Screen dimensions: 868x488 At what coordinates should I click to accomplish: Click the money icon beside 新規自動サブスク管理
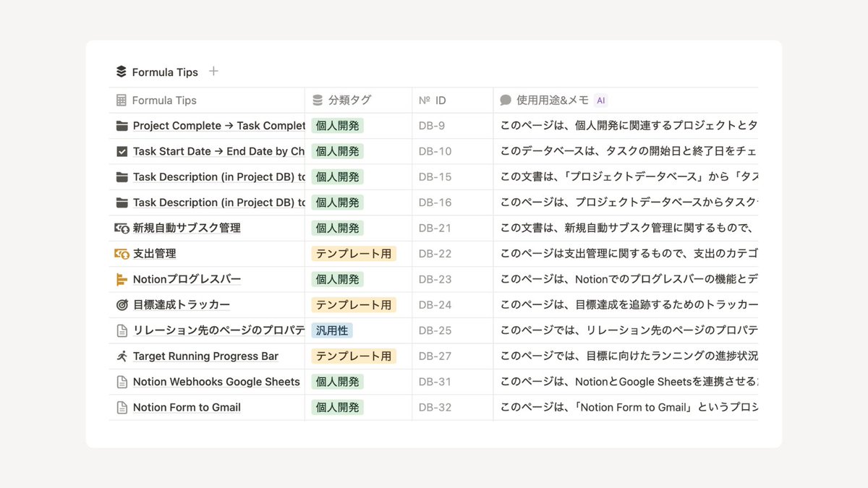pos(122,228)
